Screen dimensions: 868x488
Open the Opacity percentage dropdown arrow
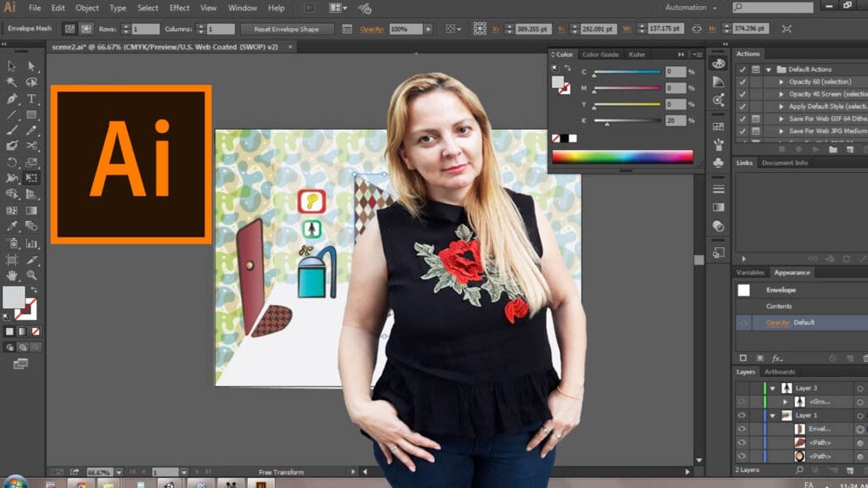(428, 29)
